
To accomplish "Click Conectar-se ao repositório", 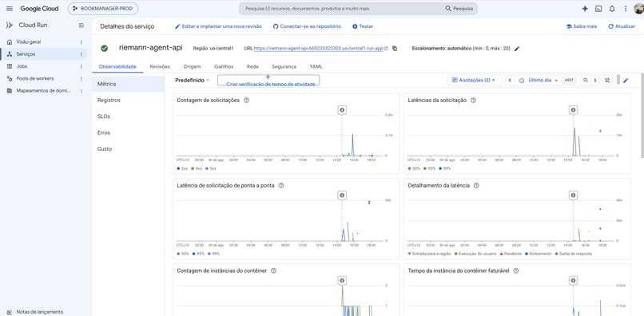I will click(x=307, y=26).
